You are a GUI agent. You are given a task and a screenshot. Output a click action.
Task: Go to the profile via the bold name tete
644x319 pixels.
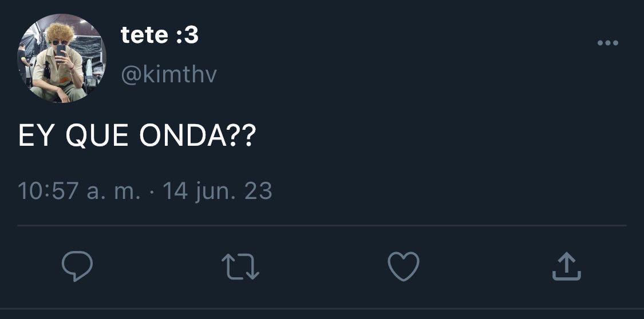click(160, 35)
